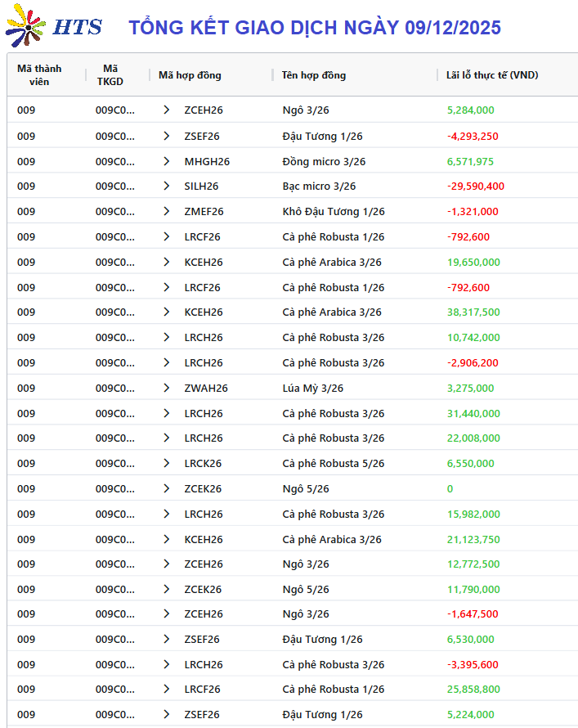
Task: Expand the ZMEF26 contract details
Action: point(167,212)
